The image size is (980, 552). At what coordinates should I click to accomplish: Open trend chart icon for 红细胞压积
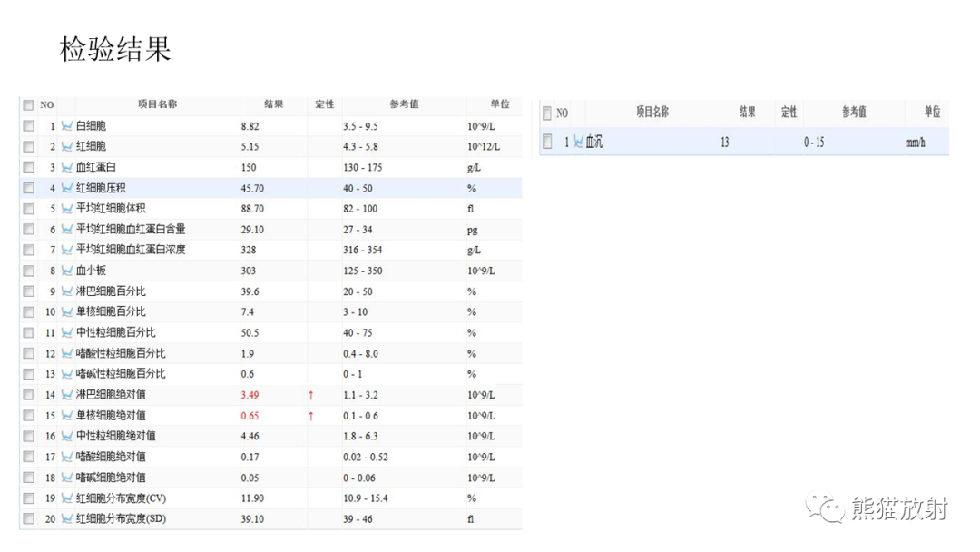(67, 188)
